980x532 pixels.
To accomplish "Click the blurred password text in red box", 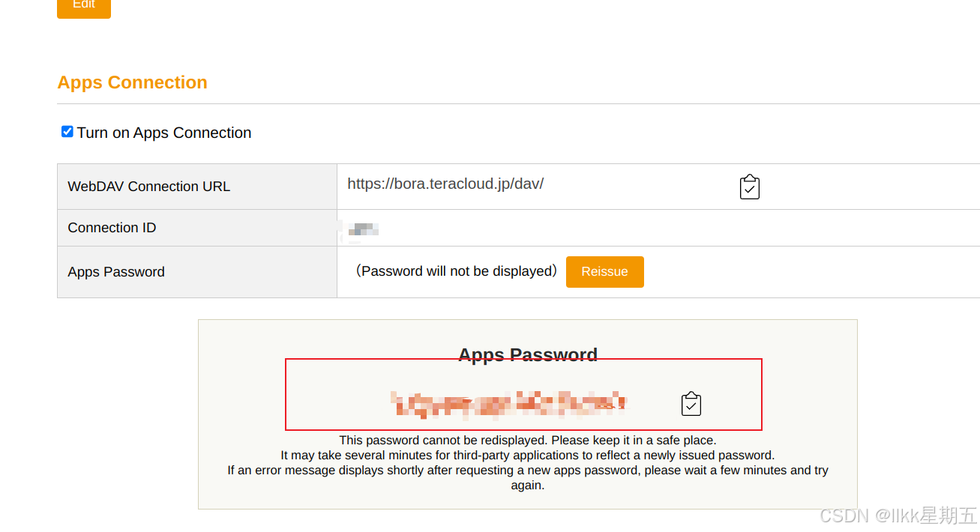I will [x=508, y=403].
